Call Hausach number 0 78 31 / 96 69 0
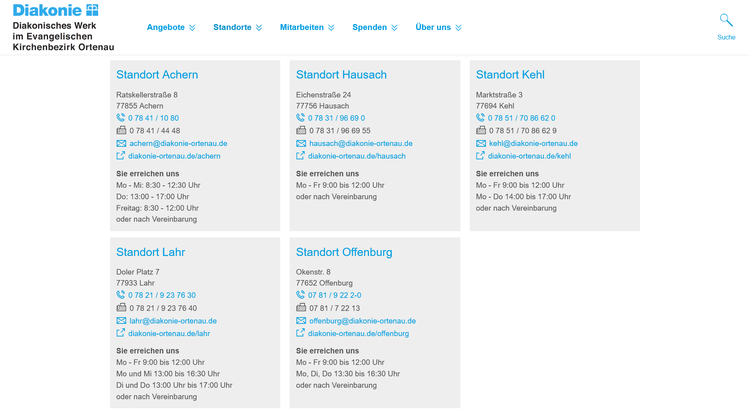Viewport: 750px width, 413px height. point(336,118)
